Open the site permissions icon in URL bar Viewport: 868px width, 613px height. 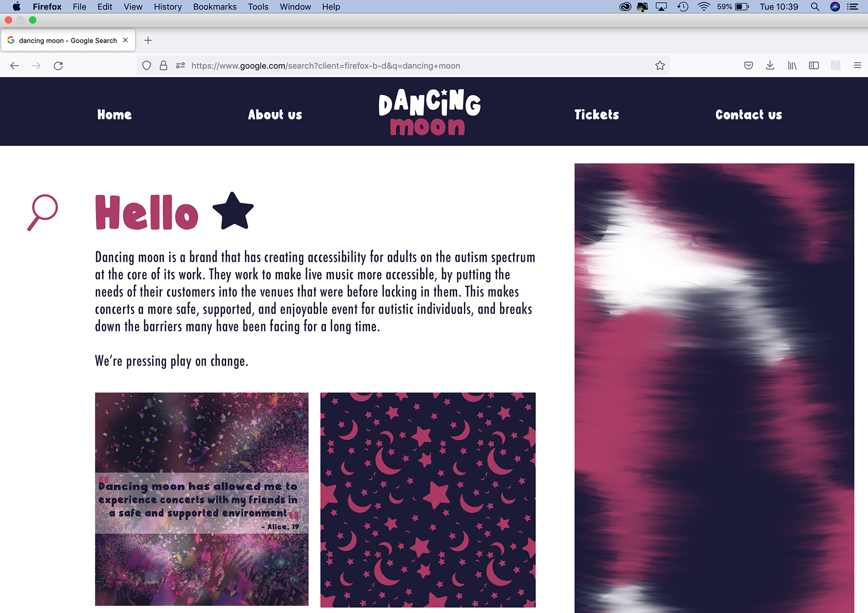coord(180,66)
